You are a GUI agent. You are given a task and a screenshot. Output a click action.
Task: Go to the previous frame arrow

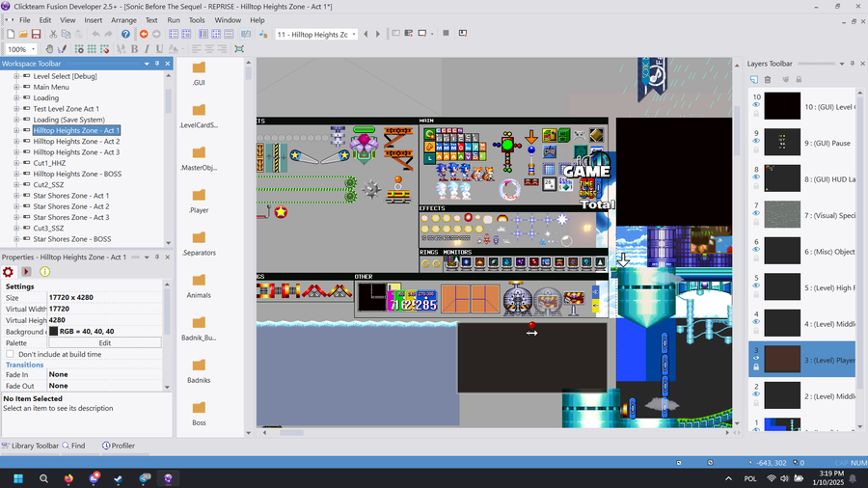pos(366,35)
